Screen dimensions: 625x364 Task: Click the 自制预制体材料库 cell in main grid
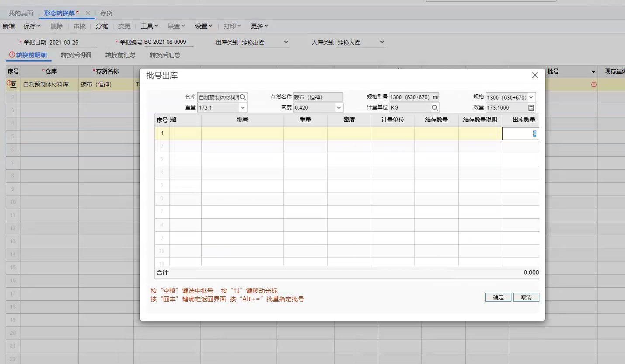coord(49,85)
